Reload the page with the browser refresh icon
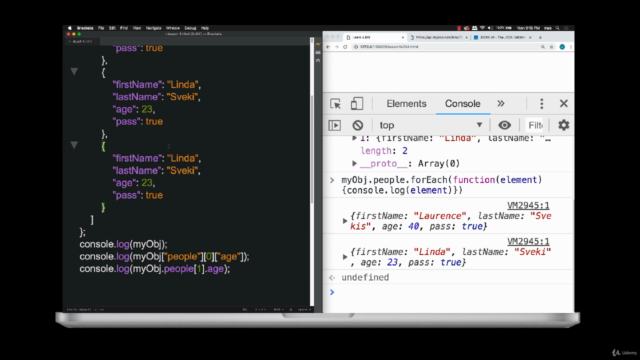This screenshot has width=640, height=360. pos(345,47)
